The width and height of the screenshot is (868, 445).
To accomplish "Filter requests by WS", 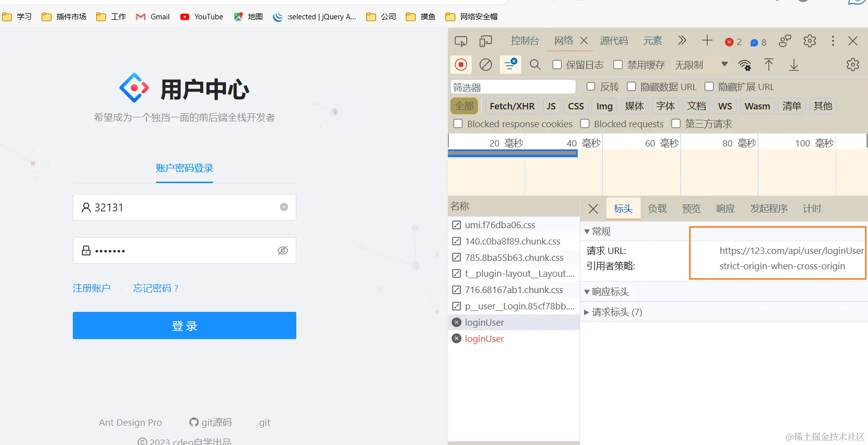I will (x=725, y=106).
